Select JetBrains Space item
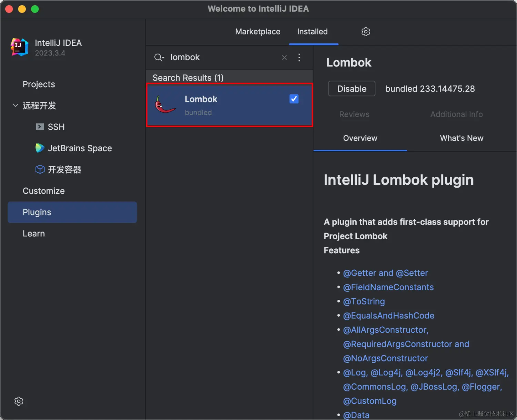 pyautogui.click(x=80, y=148)
